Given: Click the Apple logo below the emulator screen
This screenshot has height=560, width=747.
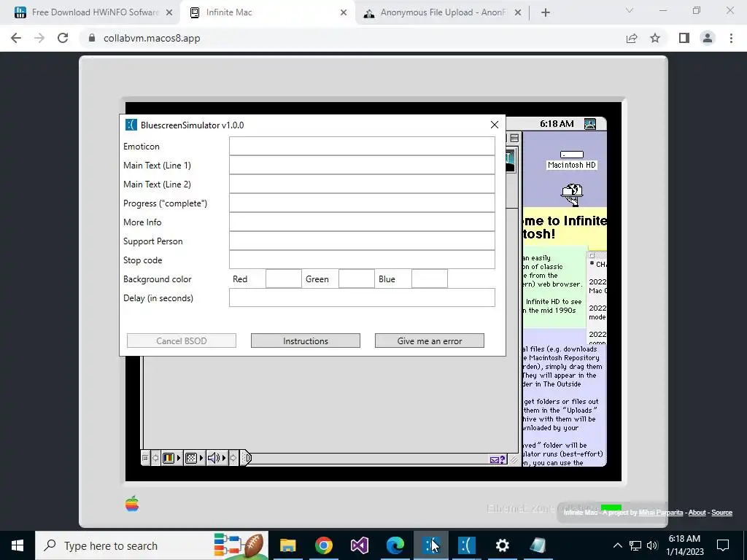Looking at the screenshot, I should point(132,504).
